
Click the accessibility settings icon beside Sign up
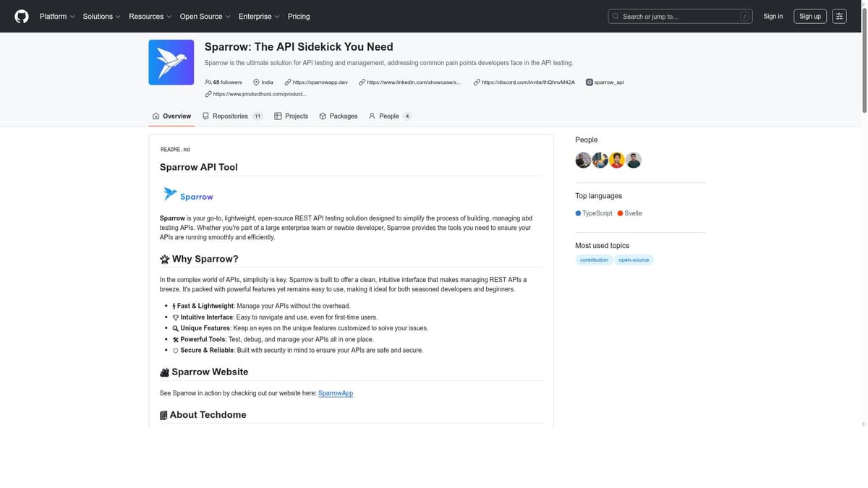pyautogui.click(x=839, y=16)
